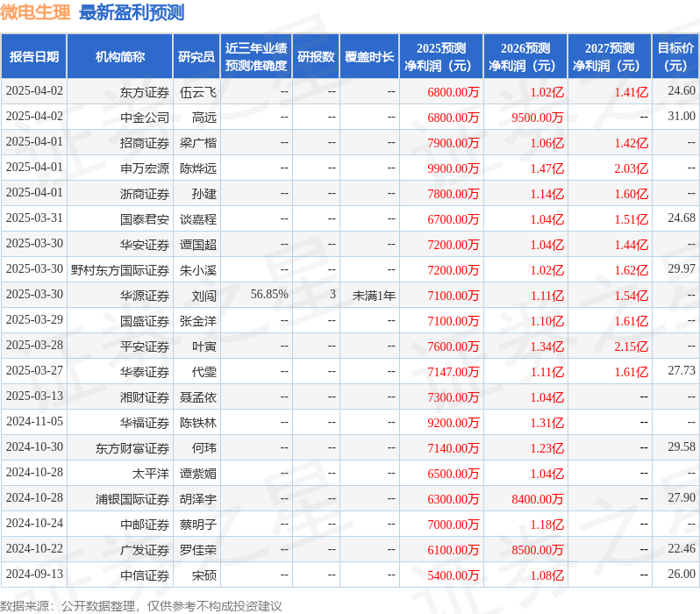
Task: Select the 研究员 column header
Action: click(196, 57)
